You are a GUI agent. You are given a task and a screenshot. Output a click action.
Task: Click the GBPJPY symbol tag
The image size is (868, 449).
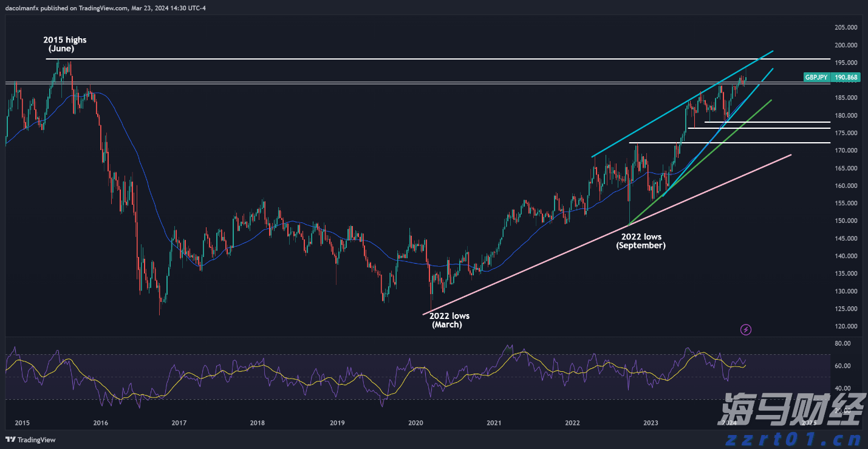point(816,78)
